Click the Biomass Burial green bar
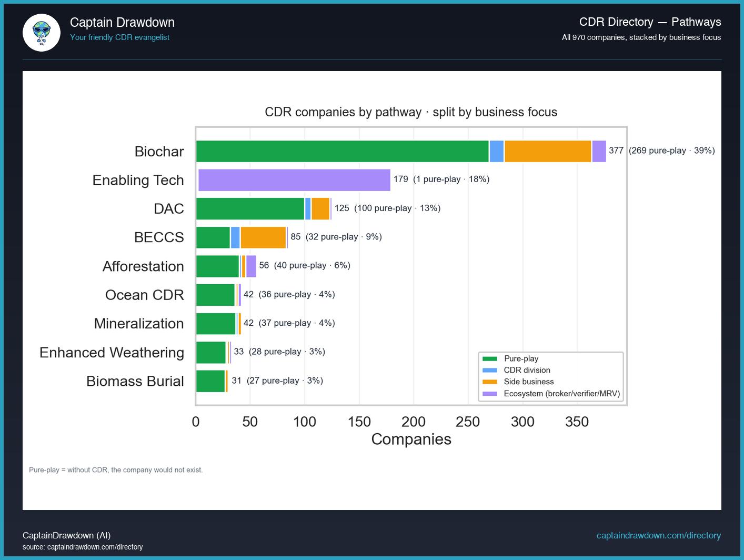 [210, 381]
